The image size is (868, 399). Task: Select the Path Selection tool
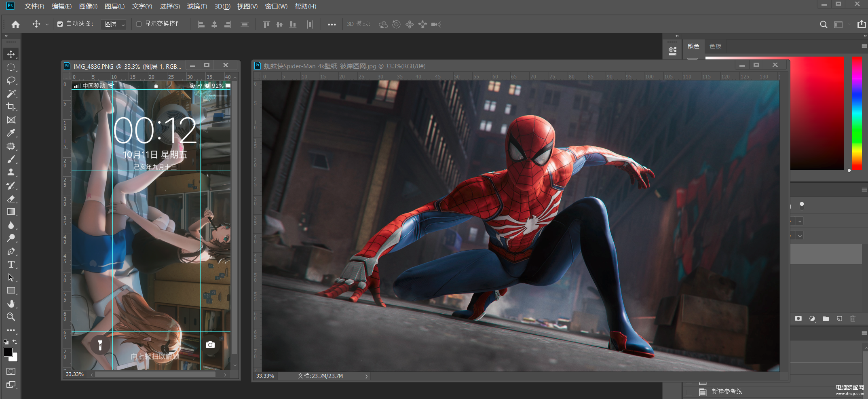(x=11, y=278)
